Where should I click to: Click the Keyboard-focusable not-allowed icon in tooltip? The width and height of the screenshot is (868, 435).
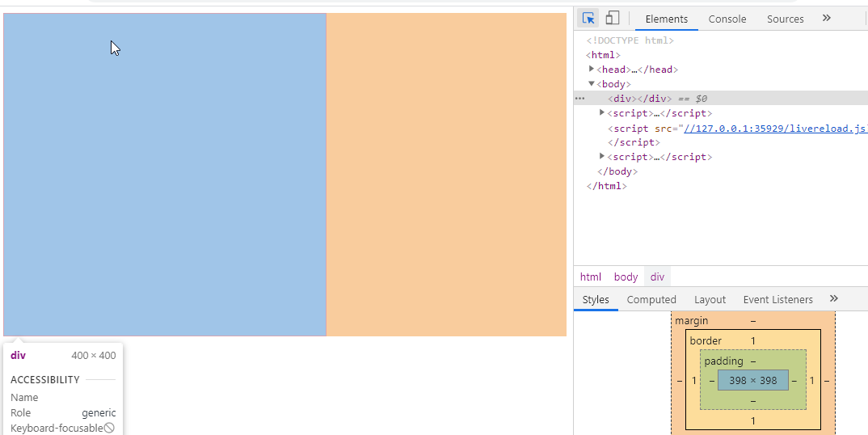pyautogui.click(x=109, y=428)
